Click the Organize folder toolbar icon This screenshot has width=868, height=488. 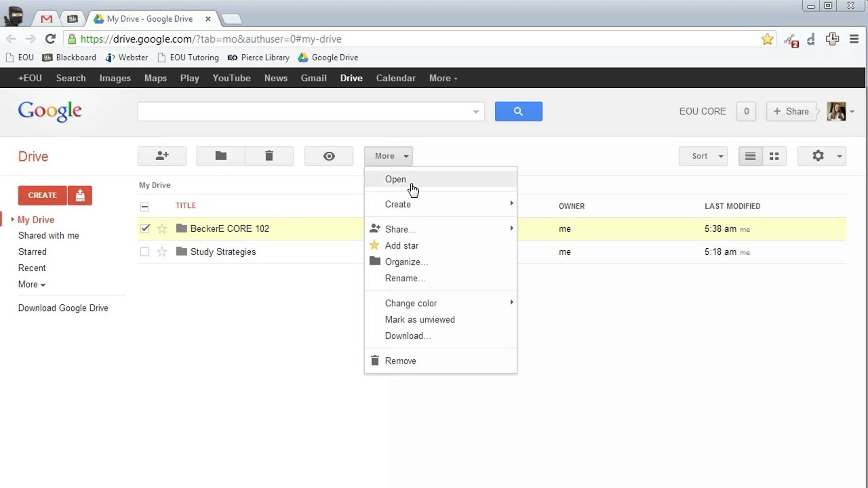point(221,156)
